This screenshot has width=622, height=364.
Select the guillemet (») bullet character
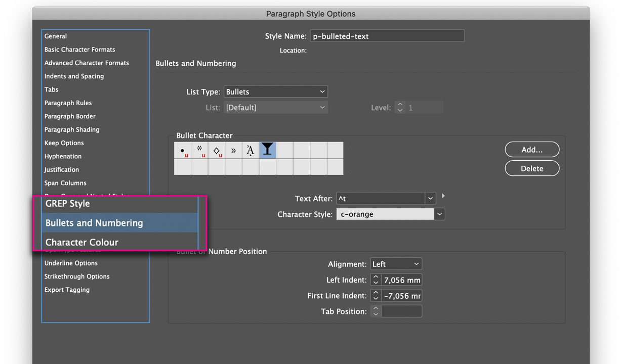[x=233, y=150]
